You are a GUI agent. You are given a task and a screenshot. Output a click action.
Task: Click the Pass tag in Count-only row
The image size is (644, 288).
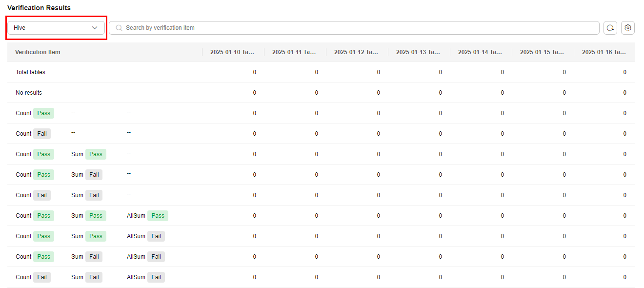(44, 113)
